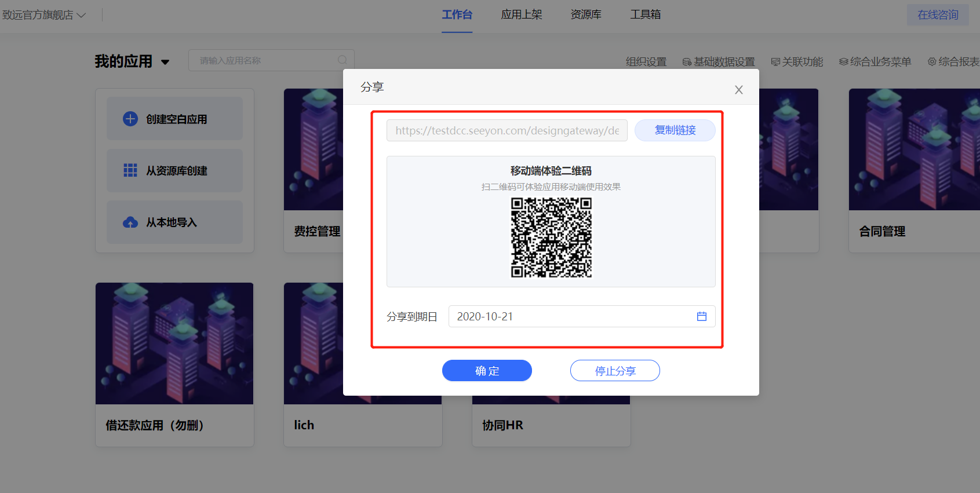Click the 综合业务菜单 layers icon
Viewport: 980px width, 493px height.
(844, 62)
